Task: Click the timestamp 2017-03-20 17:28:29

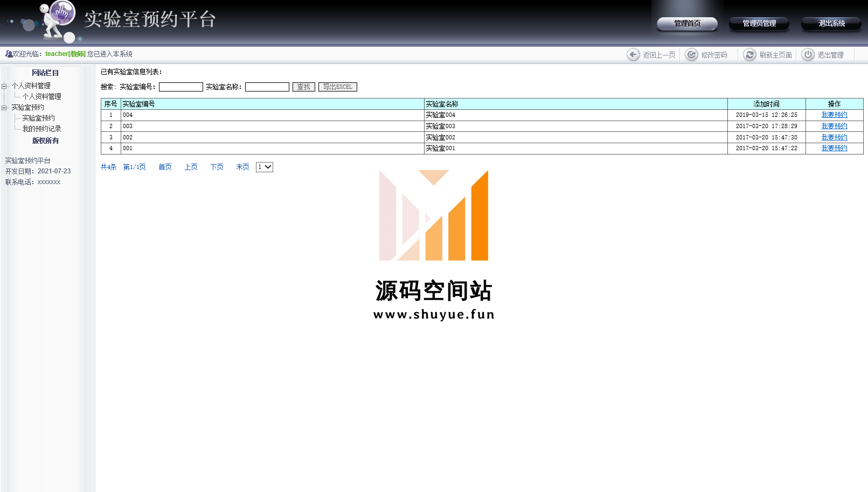Action: click(766, 126)
